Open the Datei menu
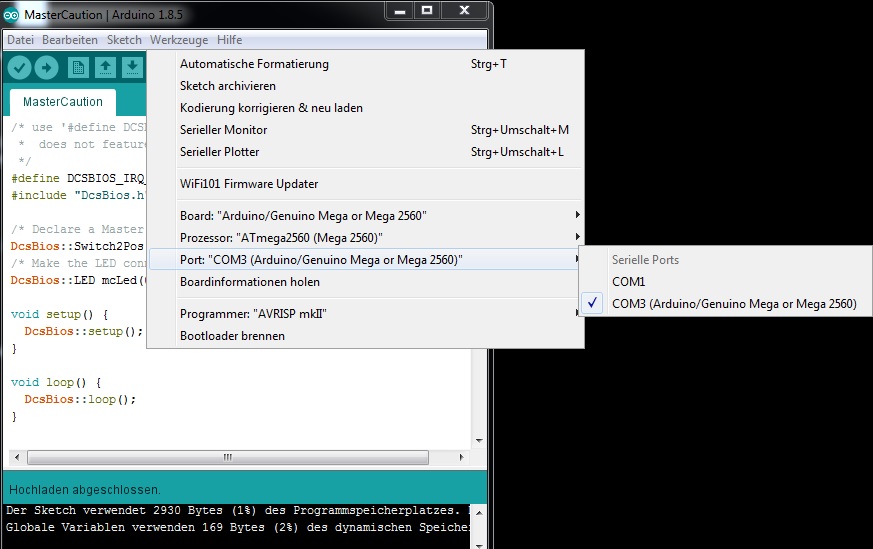 (20, 40)
